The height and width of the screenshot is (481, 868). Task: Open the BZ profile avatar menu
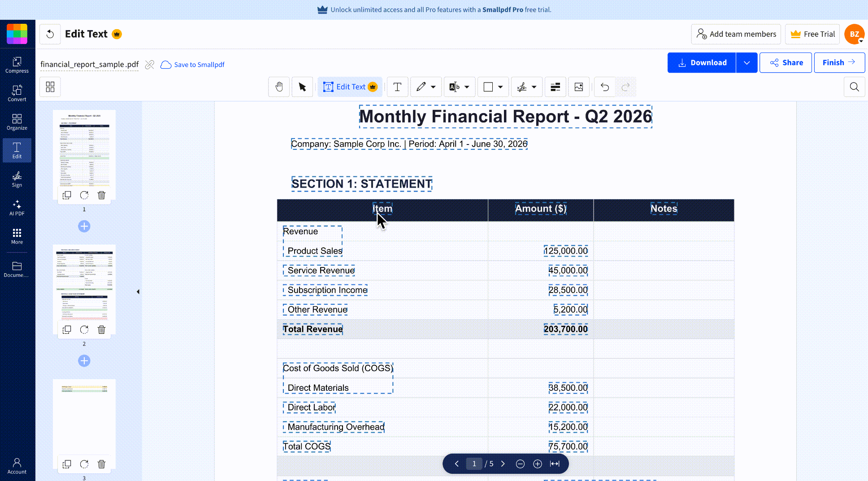coord(855,34)
